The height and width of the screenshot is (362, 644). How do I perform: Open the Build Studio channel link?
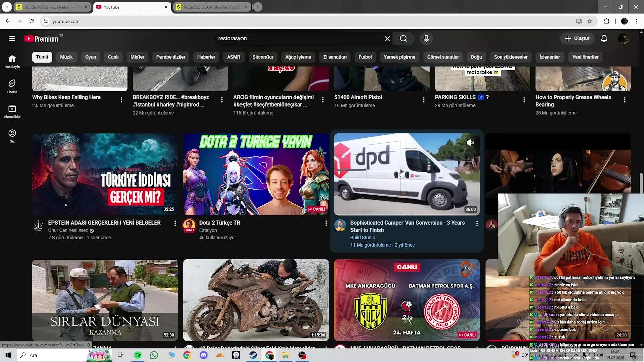pyautogui.click(x=363, y=238)
